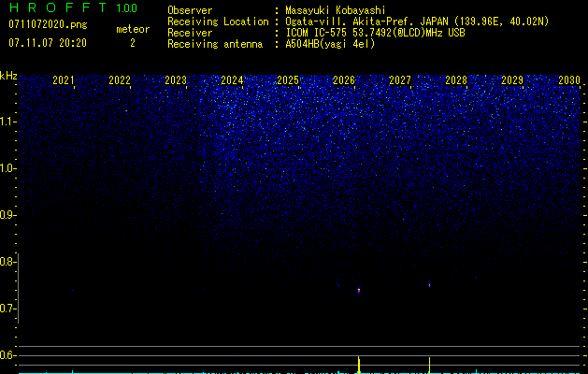Image resolution: width=588 pixels, height=374 pixels.
Task: Click the Receiving antenna label
Action: tap(215, 44)
